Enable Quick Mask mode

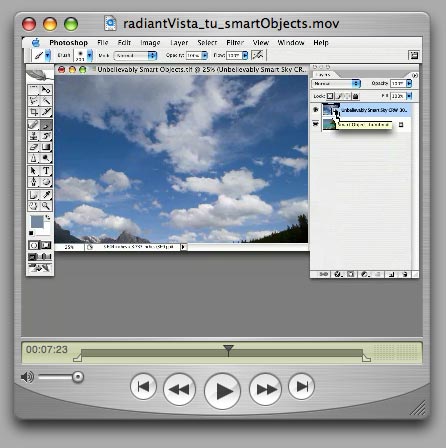pyautogui.click(x=46, y=245)
